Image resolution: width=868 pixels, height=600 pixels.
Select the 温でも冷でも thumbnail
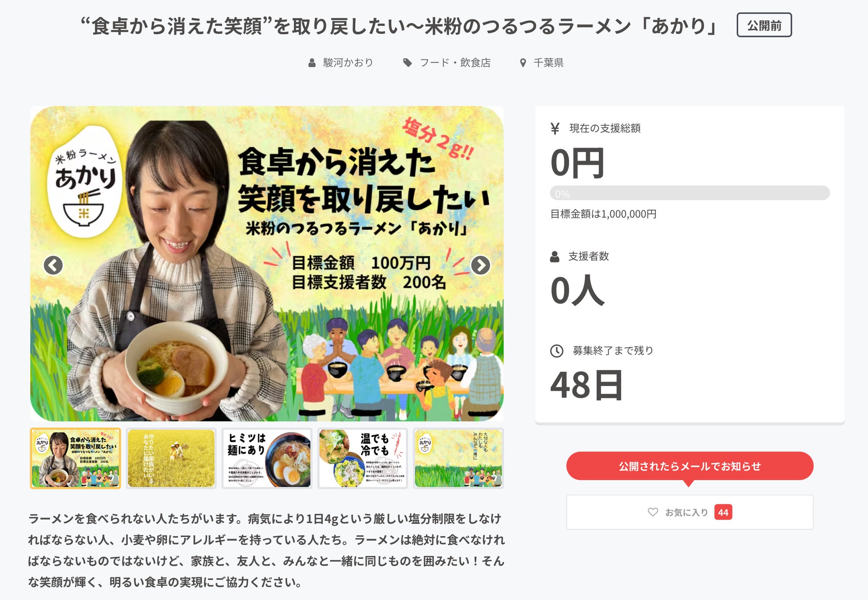363,458
